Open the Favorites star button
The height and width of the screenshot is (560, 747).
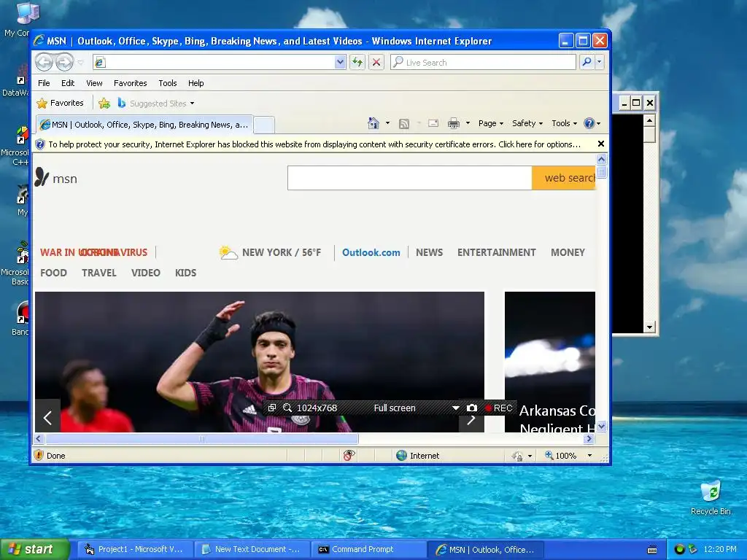60,103
